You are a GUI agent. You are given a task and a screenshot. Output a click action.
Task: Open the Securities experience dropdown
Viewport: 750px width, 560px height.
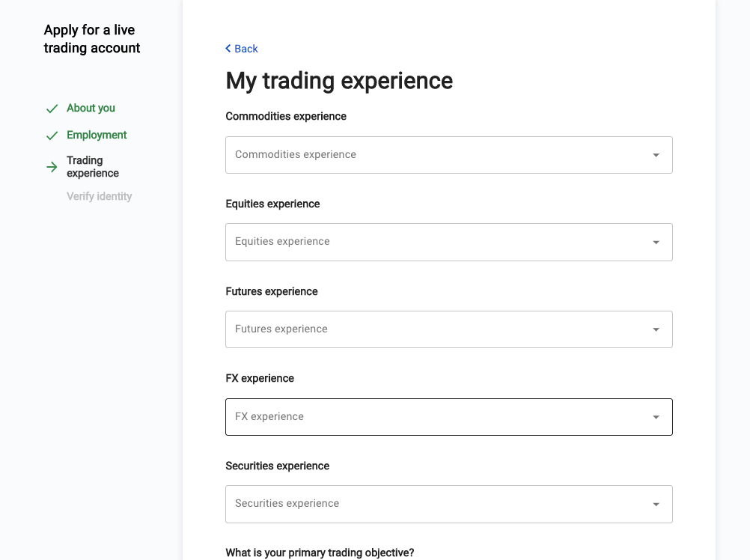tap(448, 504)
